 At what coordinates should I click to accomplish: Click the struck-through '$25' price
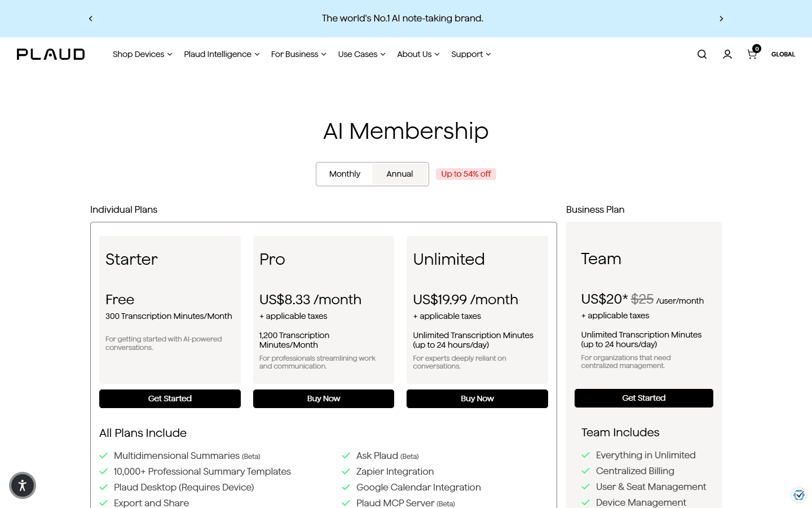pos(642,299)
